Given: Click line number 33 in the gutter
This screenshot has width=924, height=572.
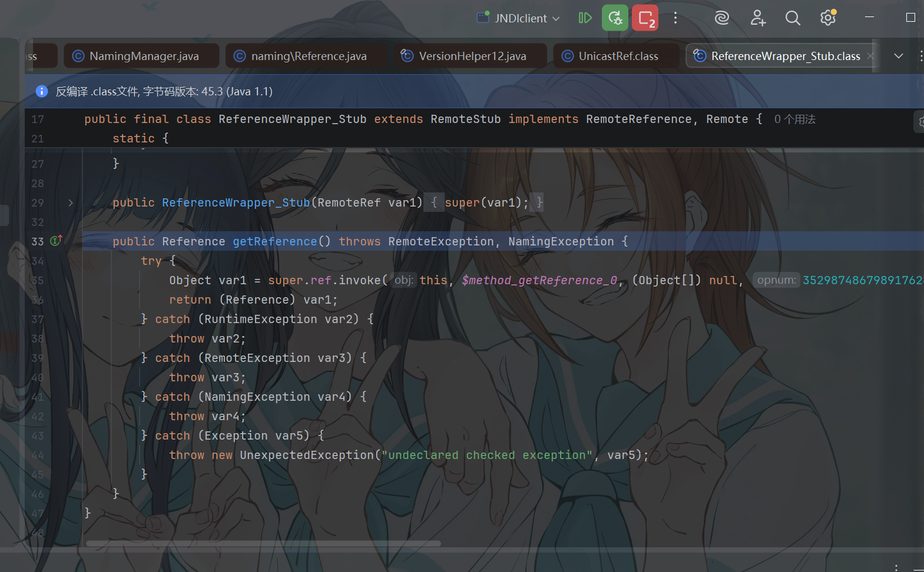Looking at the screenshot, I should click(x=38, y=241).
